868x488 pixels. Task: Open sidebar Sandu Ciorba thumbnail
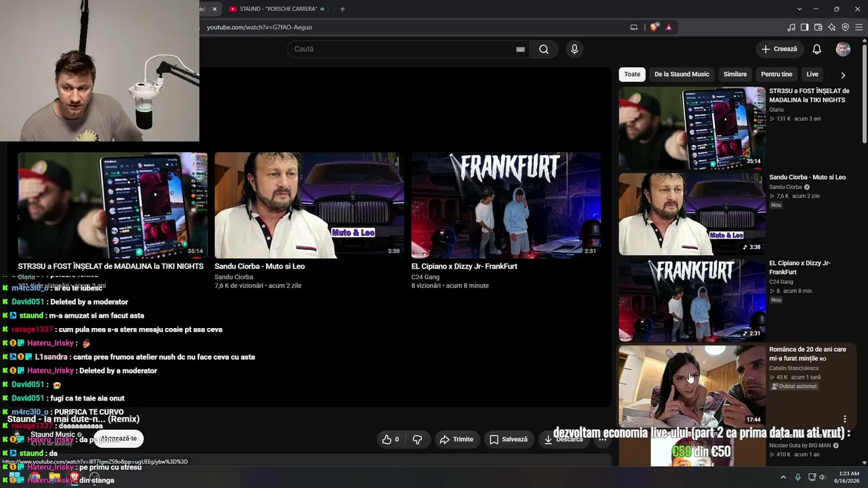tap(692, 214)
